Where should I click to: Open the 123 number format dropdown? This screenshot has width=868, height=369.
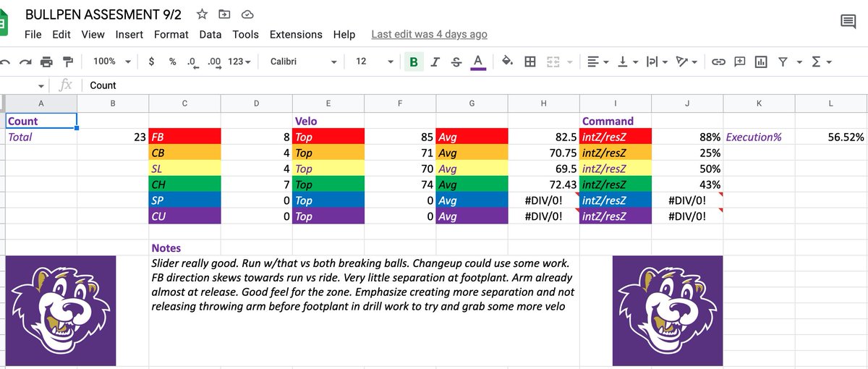click(239, 62)
